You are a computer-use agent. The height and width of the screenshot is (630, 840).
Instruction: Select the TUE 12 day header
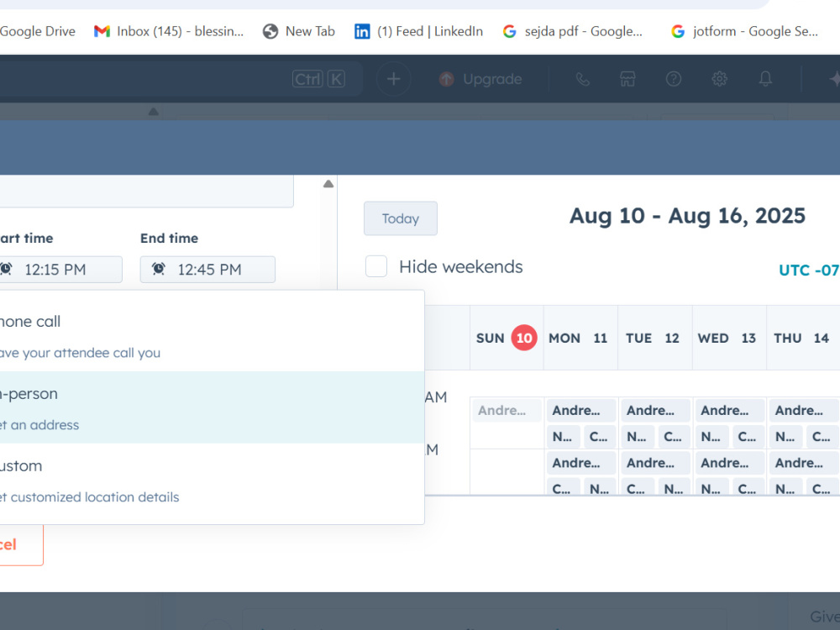(x=655, y=338)
